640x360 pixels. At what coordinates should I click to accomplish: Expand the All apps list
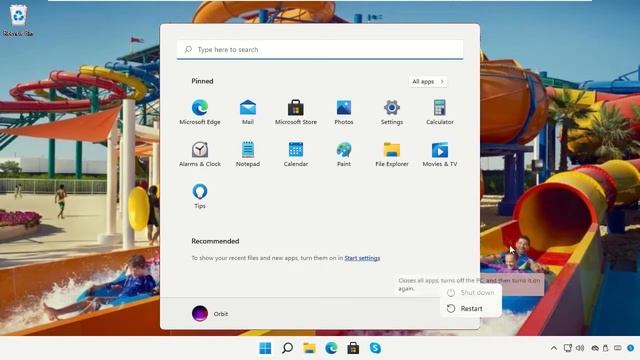(427, 82)
